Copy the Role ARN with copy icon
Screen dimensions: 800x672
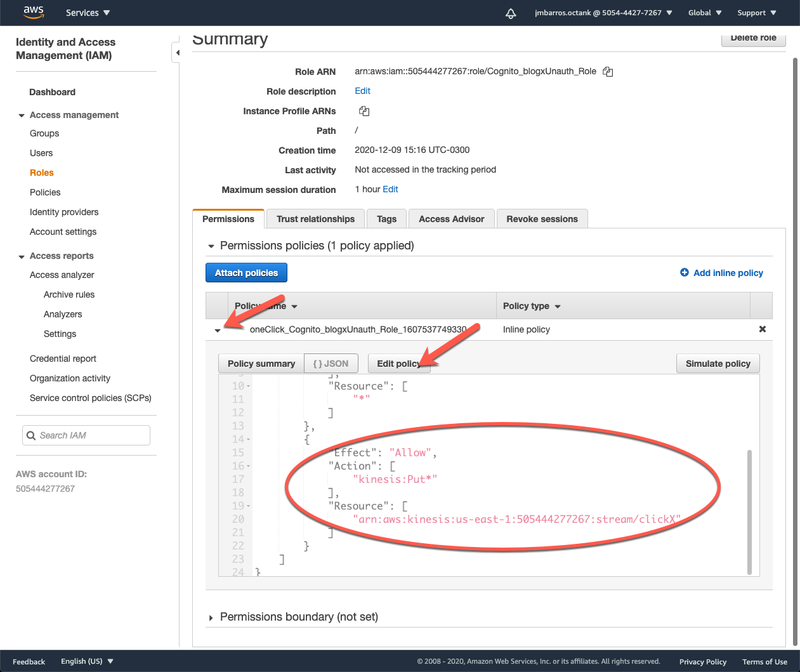(608, 72)
